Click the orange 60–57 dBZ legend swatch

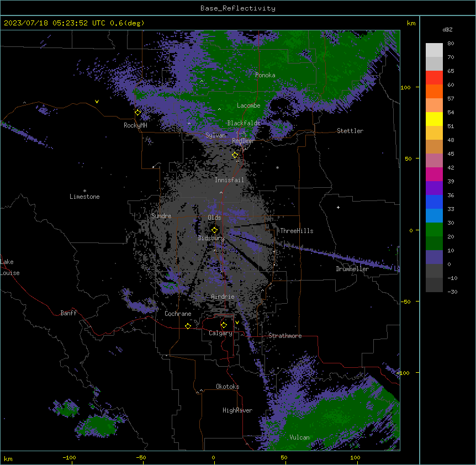coord(434,91)
